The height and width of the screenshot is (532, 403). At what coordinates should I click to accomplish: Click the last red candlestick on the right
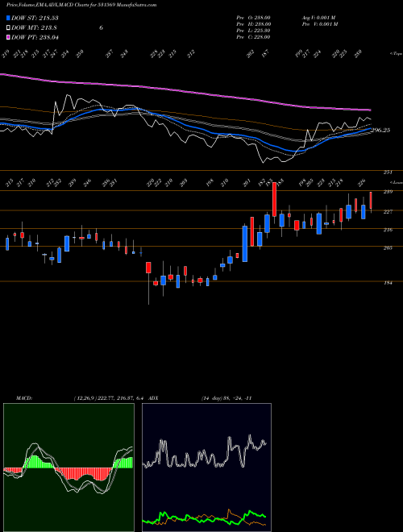[x=371, y=200]
